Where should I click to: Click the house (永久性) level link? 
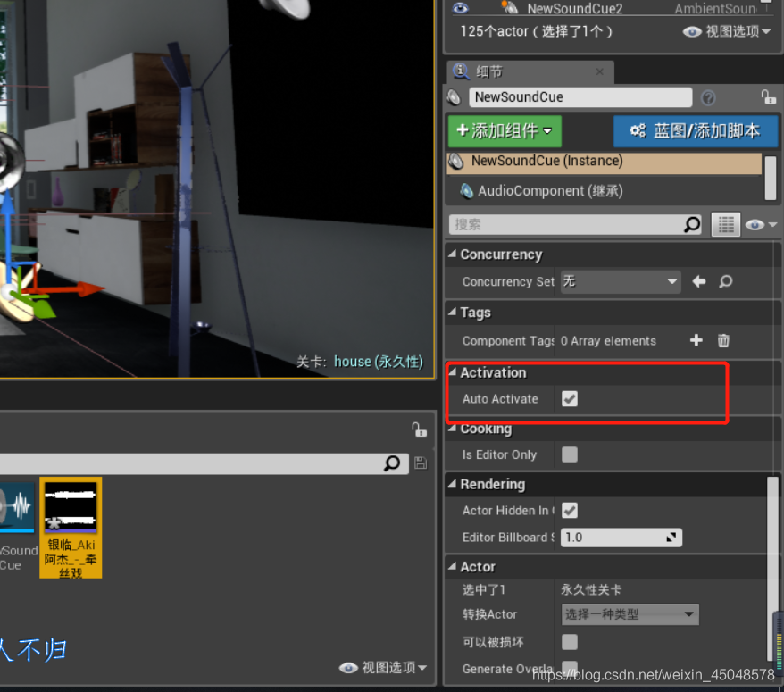[379, 362]
